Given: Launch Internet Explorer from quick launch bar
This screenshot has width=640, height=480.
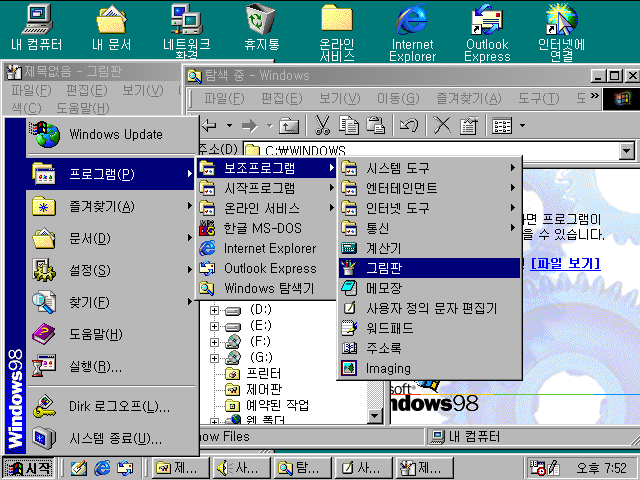Looking at the screenshot, I should click(x=102, y=468).
